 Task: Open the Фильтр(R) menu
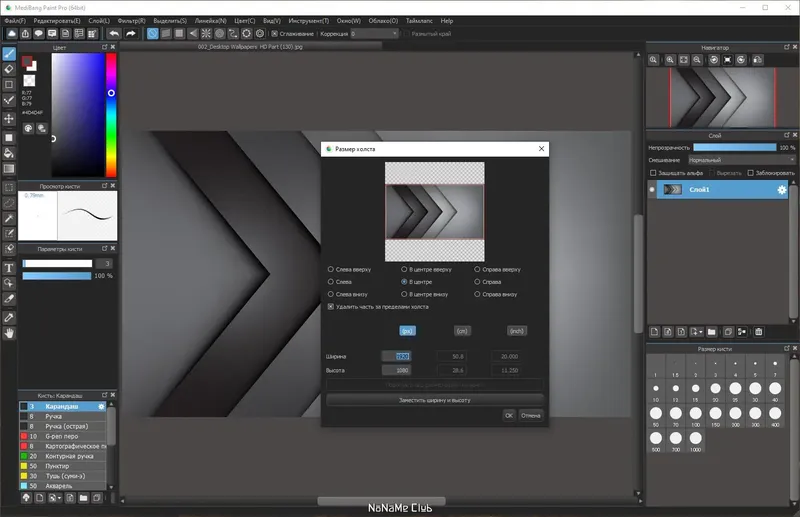(x=132, y=21)
